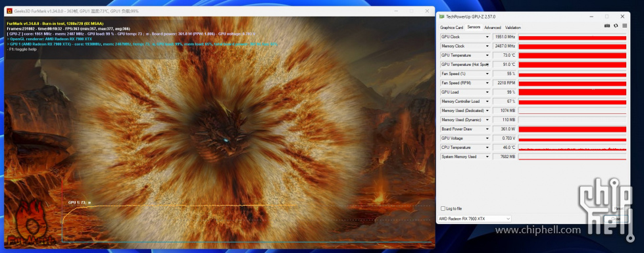The height and width of the screenshot is (253, 644).
Task: Click the Reset button in GPU-Z
Action: (618, 209)
